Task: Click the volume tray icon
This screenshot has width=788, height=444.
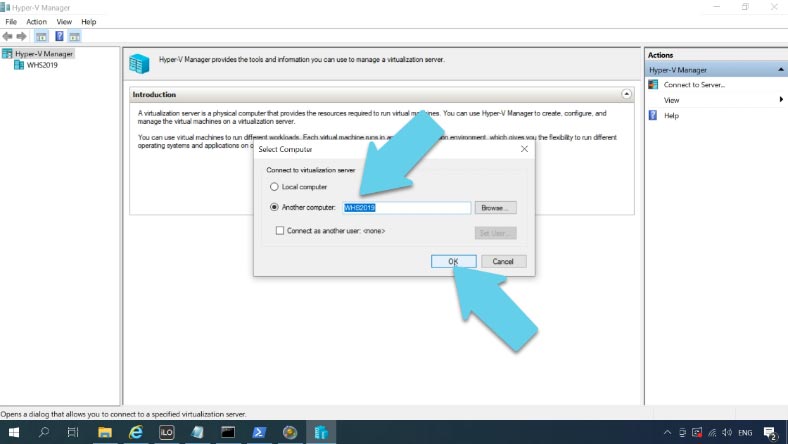Action: click(727, 432)
